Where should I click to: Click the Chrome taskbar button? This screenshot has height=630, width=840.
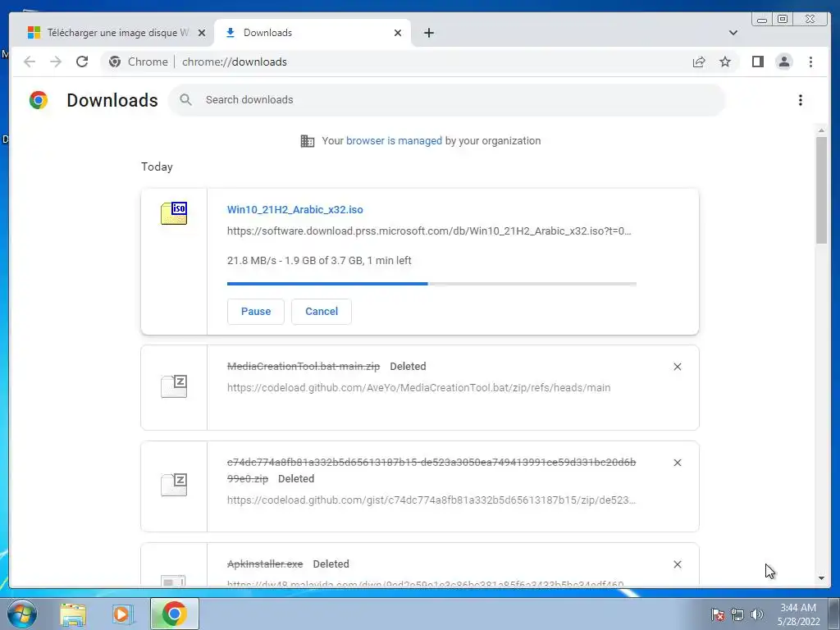coord(174,614)
